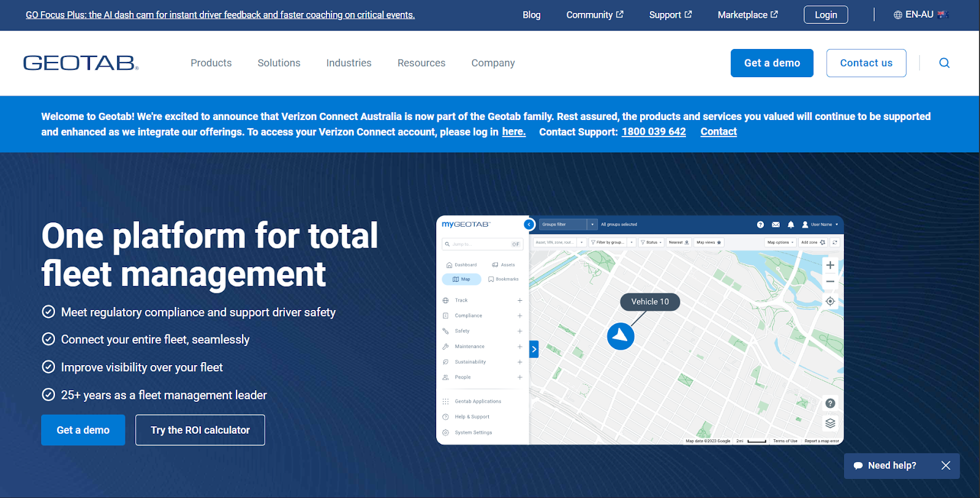Click Try the ROI calculator button
This screenshot has height=498, width=980.
(x=200, y=430)
